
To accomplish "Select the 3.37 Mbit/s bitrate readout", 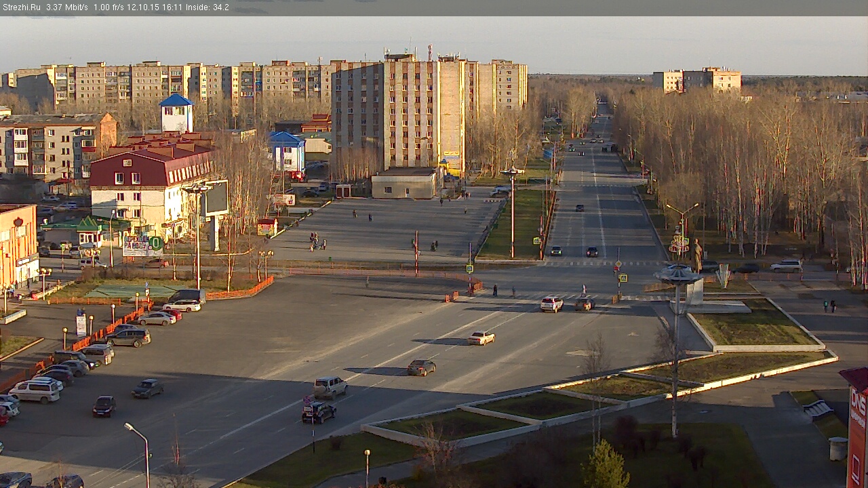I will (x=67, y=7).
